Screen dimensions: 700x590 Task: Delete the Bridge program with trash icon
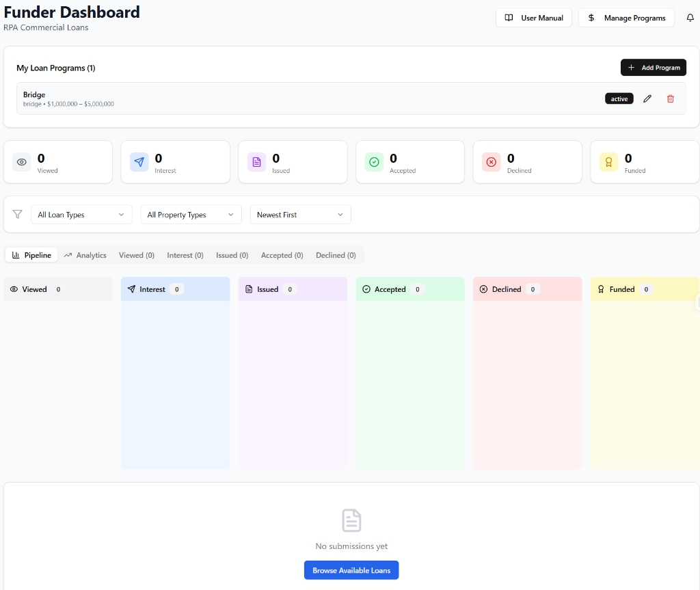670,98
